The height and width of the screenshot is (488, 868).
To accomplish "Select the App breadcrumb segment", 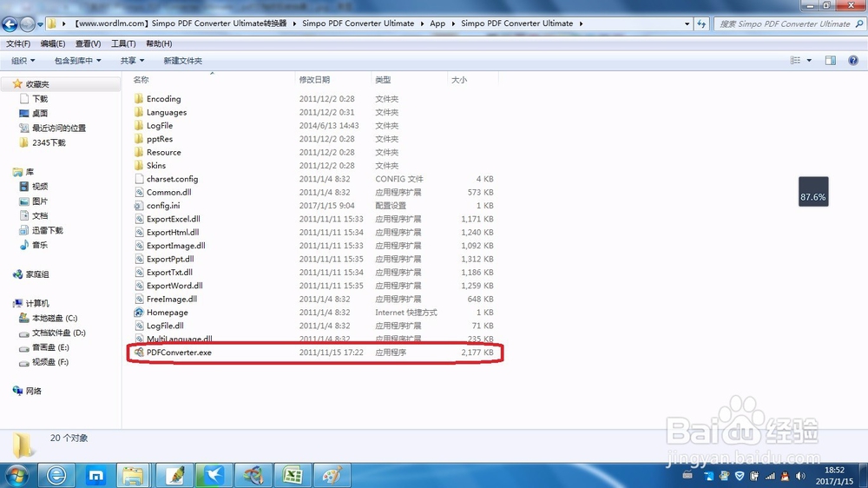I will [437, 23].
